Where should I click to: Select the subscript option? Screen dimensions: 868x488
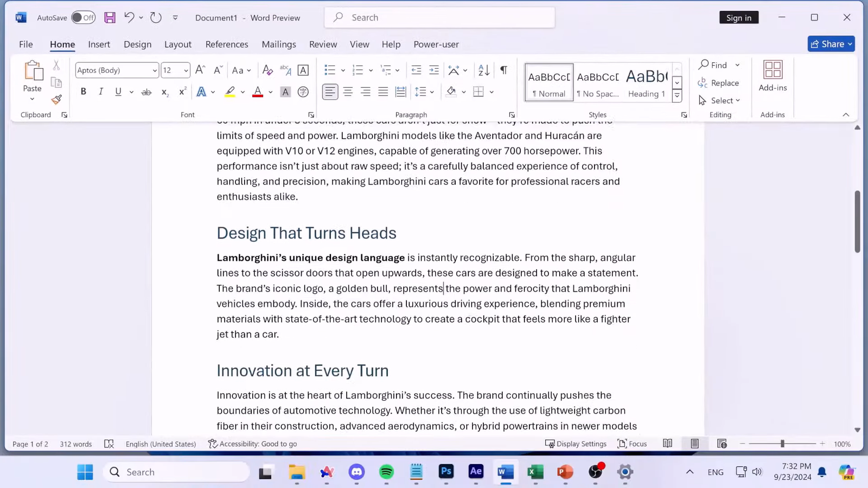[x=164, y=92]
